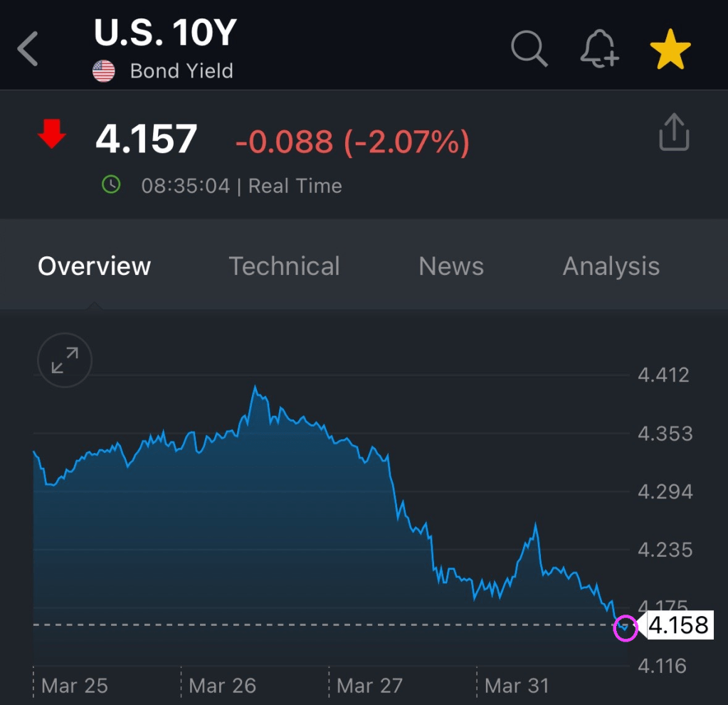Screen dimensions: 728x705
Task: Open the search magnifier icon
Action: [529, 50]
